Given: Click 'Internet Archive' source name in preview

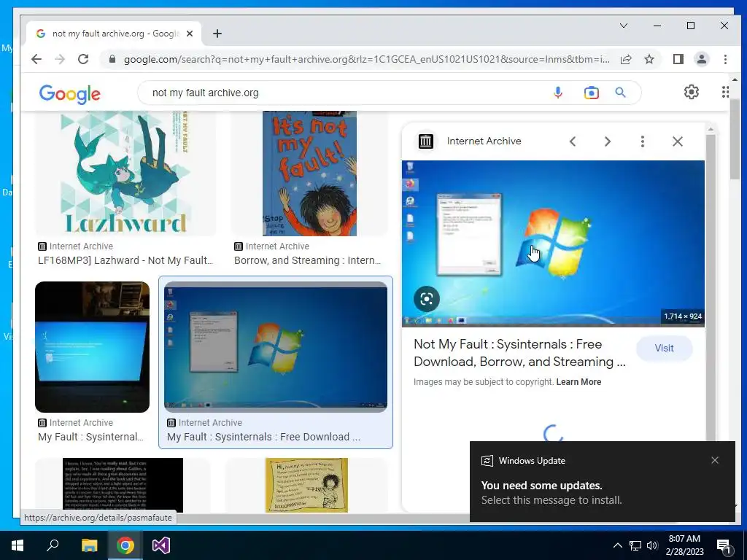Looking at the screenshot, I should point(484,141).
